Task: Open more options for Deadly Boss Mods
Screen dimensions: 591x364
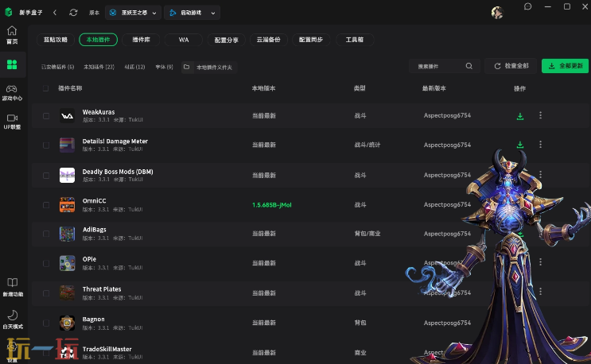Action: [x=541, y=174]
